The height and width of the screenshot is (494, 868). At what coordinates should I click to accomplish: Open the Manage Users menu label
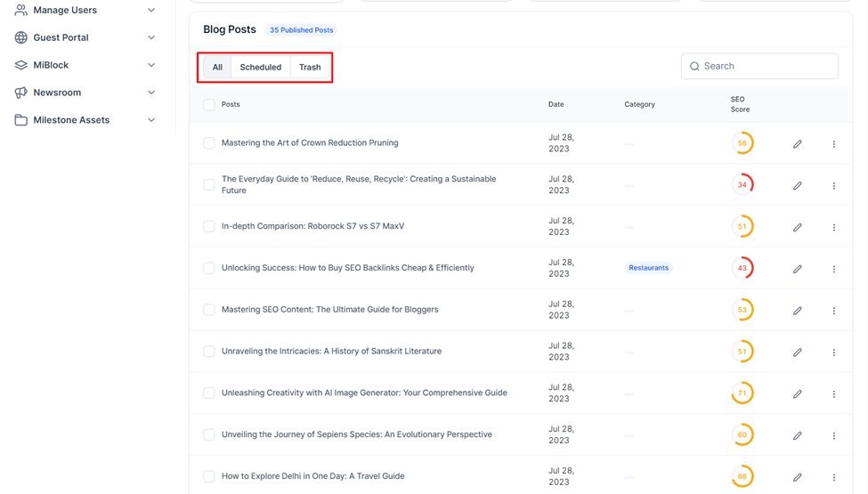(x=65, y=10)
